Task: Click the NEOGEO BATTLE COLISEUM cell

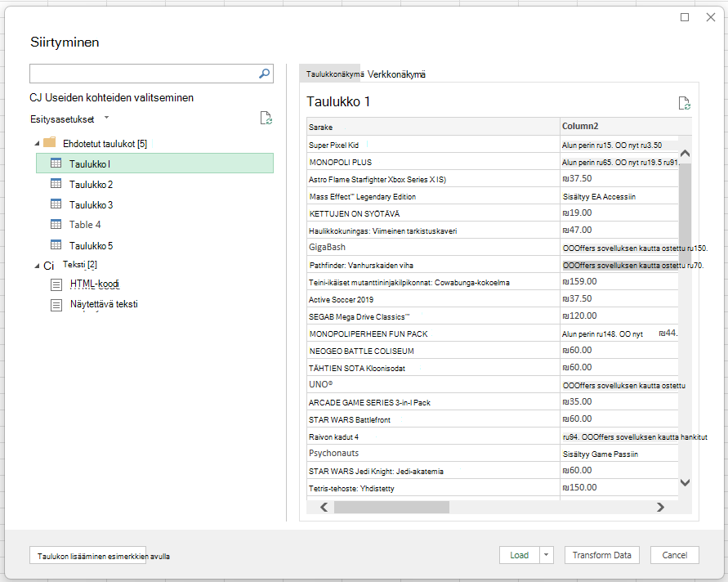Action: [x=433, y=351]
